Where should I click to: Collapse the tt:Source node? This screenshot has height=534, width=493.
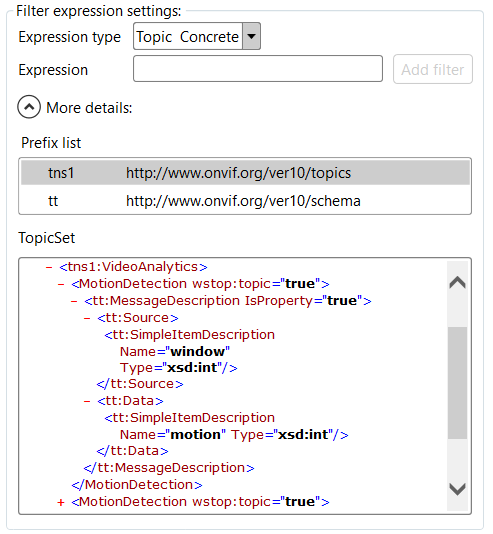(87, 318)
